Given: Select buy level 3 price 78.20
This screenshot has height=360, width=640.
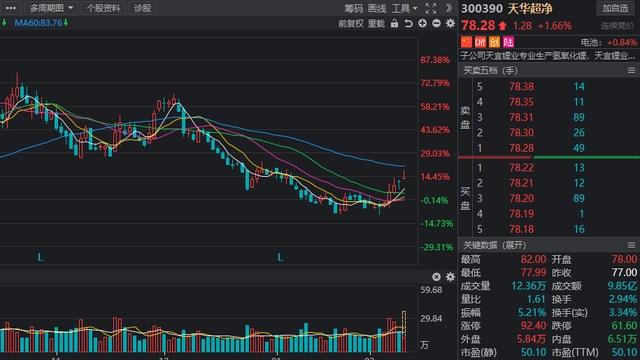Looking at the screenshot, I should pyautogui.click(x=521, y=198).
